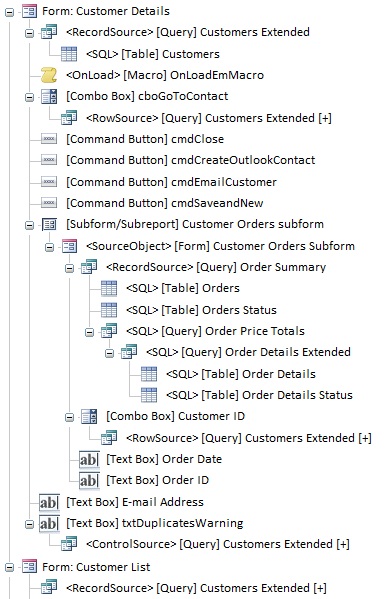Click the table icon next to [Table] Customers
Viewport: 387px width, 599px height.
[69, 54]
